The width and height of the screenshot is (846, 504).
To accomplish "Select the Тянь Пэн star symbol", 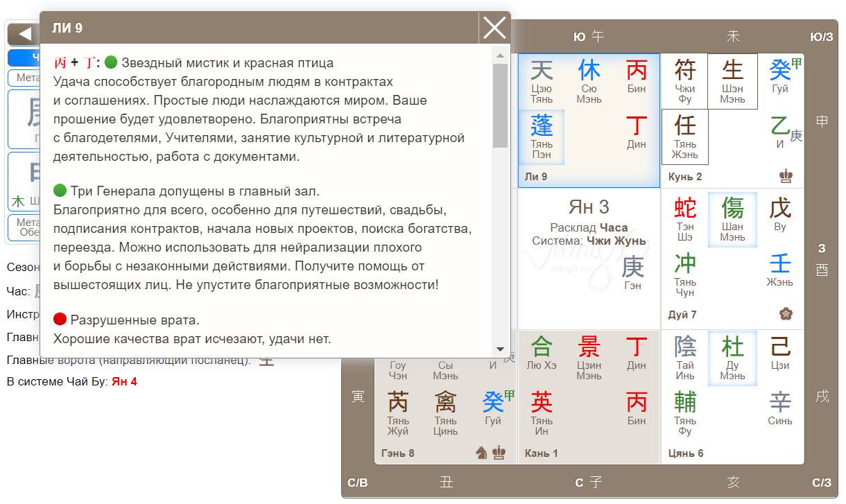I will [x=542, y=137].
